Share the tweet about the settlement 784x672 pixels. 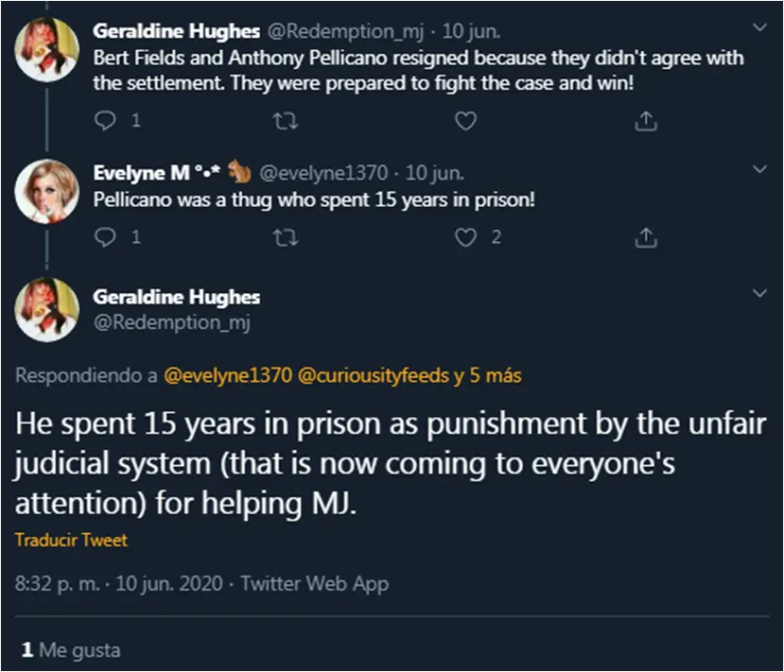[645, 121]
